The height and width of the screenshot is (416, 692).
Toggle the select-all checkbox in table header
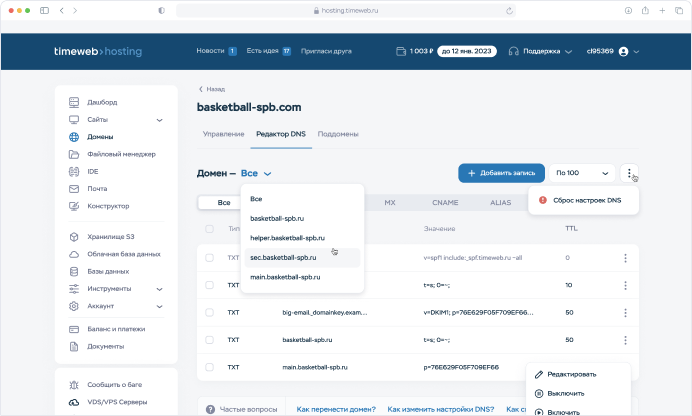(x=210, y=229)
